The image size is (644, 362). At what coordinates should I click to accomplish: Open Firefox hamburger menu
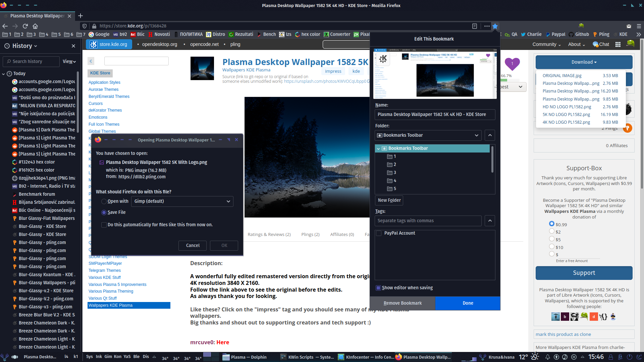coord(639,26)
